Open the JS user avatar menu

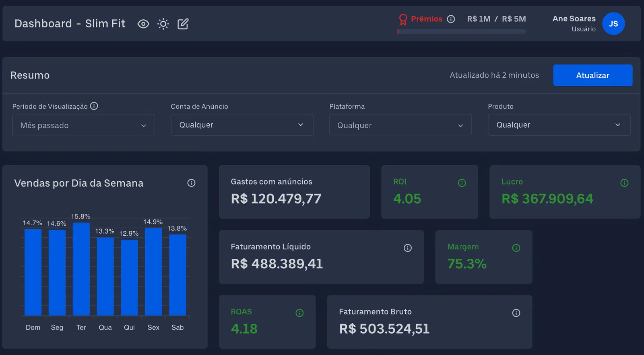pyautogui.click(x=613, y=24)
